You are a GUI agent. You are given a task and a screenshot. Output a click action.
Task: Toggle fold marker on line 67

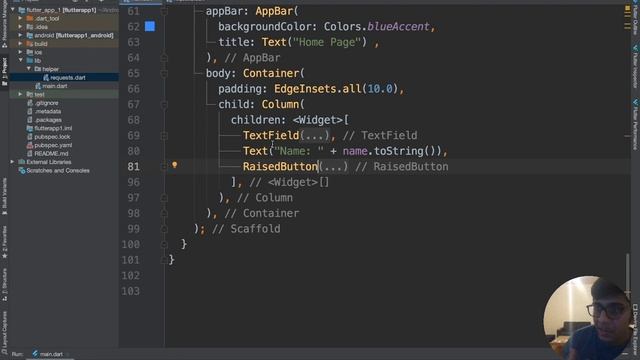point(164,104)
